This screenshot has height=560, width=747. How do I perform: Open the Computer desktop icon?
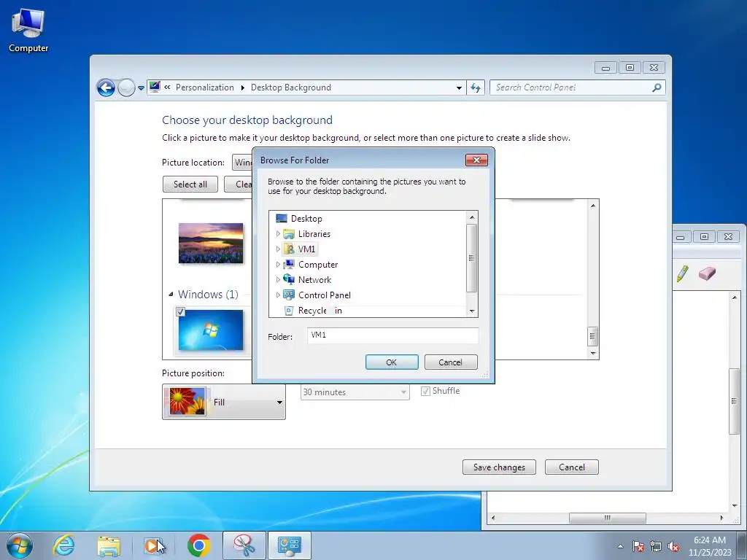tap(28, 31)
